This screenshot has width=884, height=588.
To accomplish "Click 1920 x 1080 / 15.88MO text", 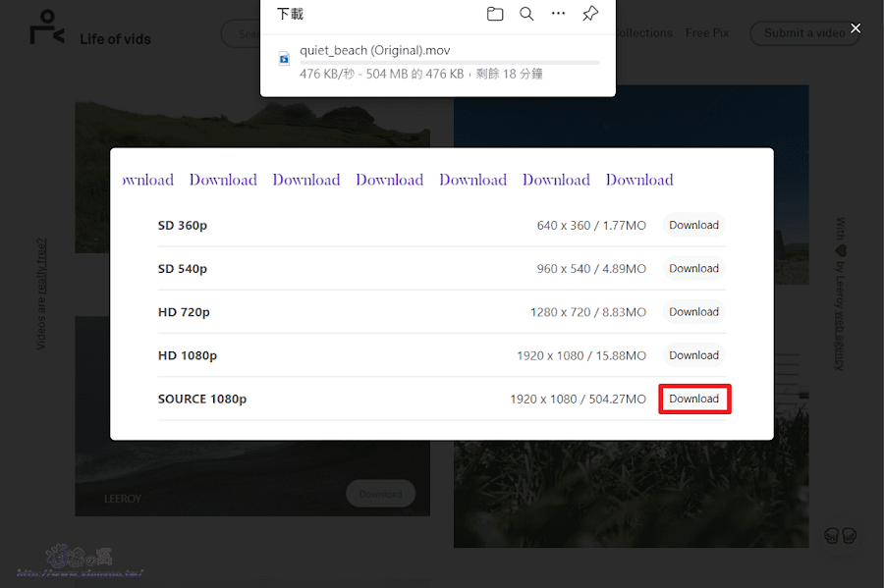I will coord(581,355).
